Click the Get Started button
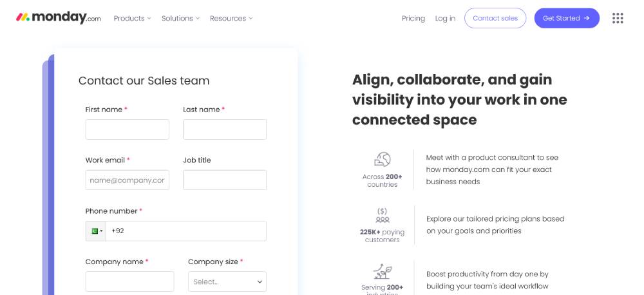 point(566,18)
